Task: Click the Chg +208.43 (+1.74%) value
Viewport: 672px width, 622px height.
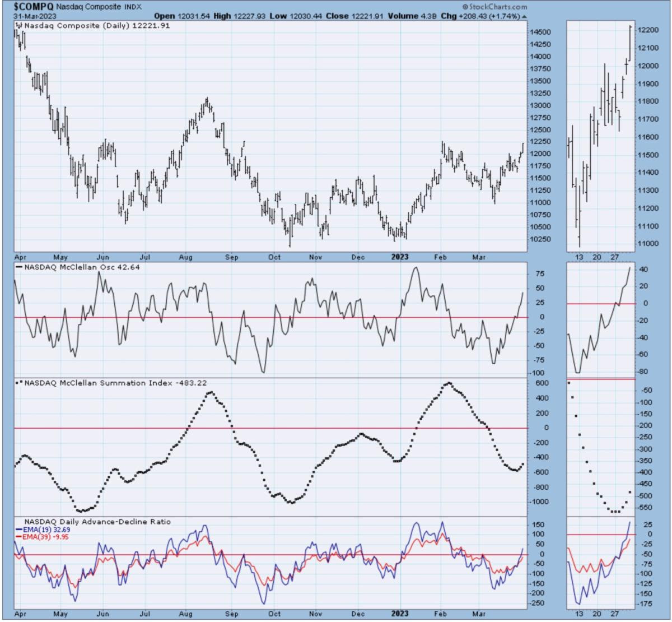Action: coord(481,17)
